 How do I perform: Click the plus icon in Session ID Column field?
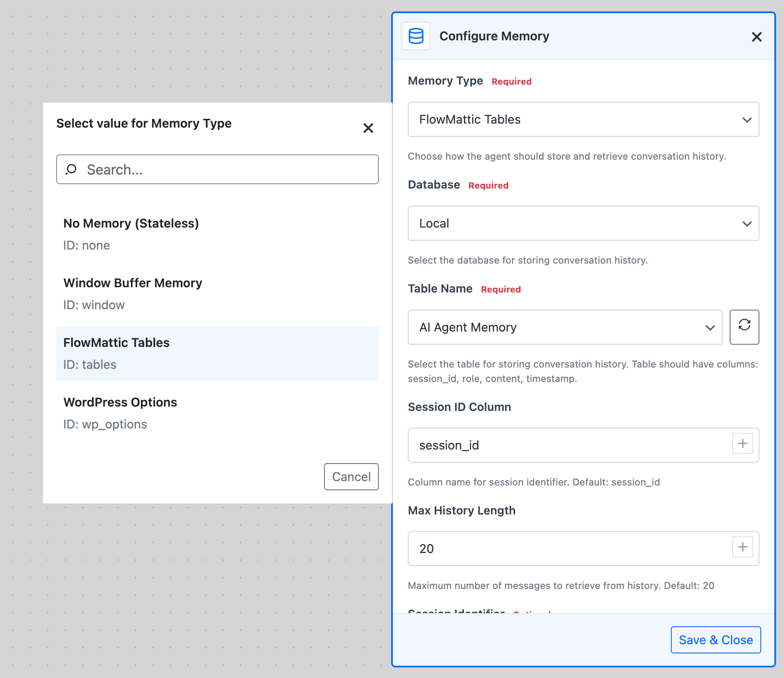(742, 443)
